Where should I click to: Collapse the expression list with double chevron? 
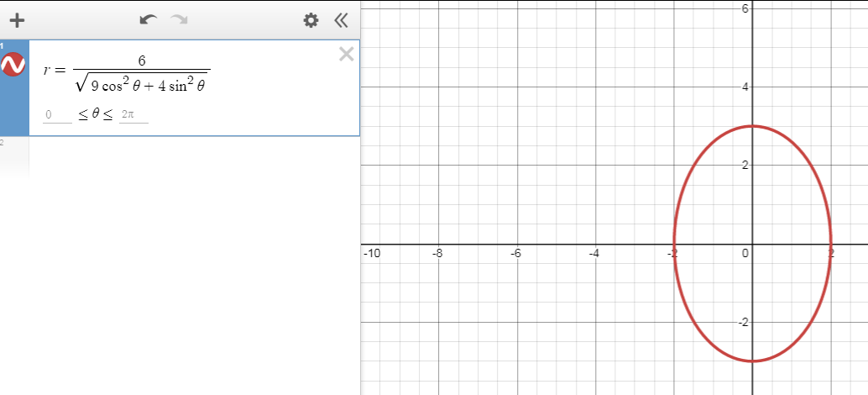coord(340,20)
